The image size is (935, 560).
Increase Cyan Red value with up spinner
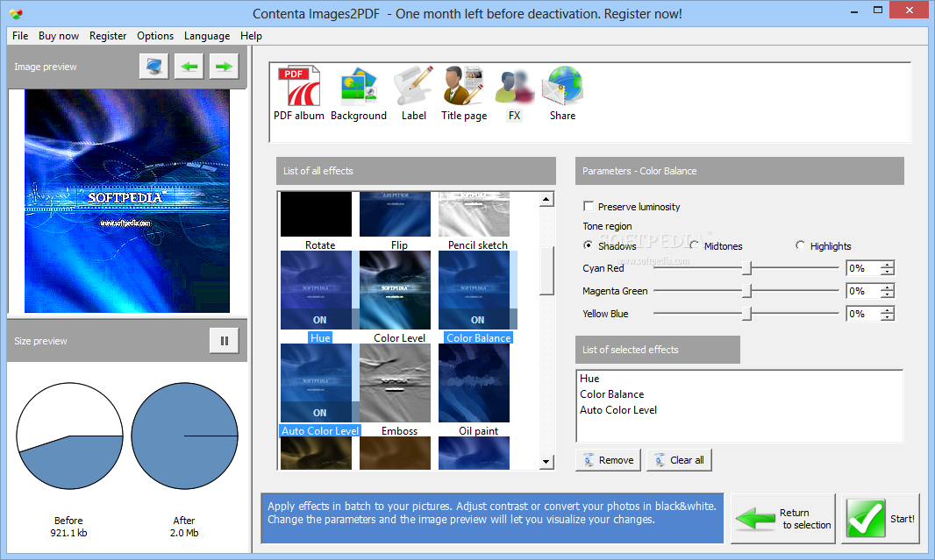click(888, 265)
